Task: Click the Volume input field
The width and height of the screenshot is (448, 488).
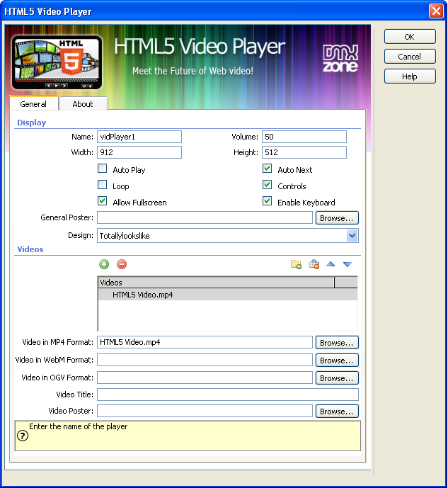Action: click(x=304, y=137)
